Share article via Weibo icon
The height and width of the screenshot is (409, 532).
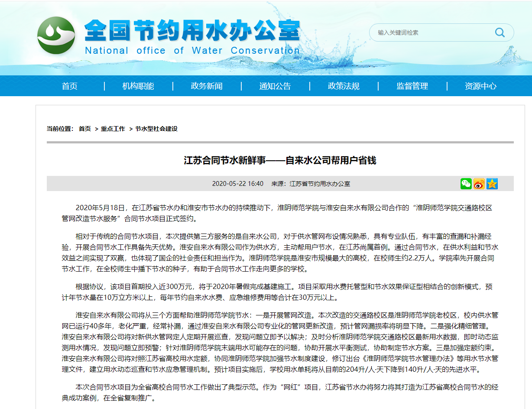point(479,184)
